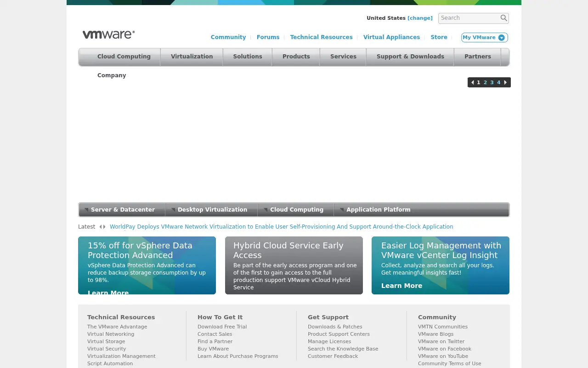The width and height of the screenshot is (588, 368).
Task: Jump to carousel slide 2
Action: 485,82
